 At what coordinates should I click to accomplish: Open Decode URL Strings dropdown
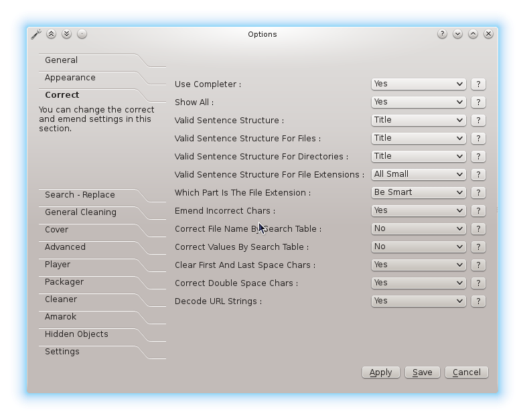click(419, 301)
